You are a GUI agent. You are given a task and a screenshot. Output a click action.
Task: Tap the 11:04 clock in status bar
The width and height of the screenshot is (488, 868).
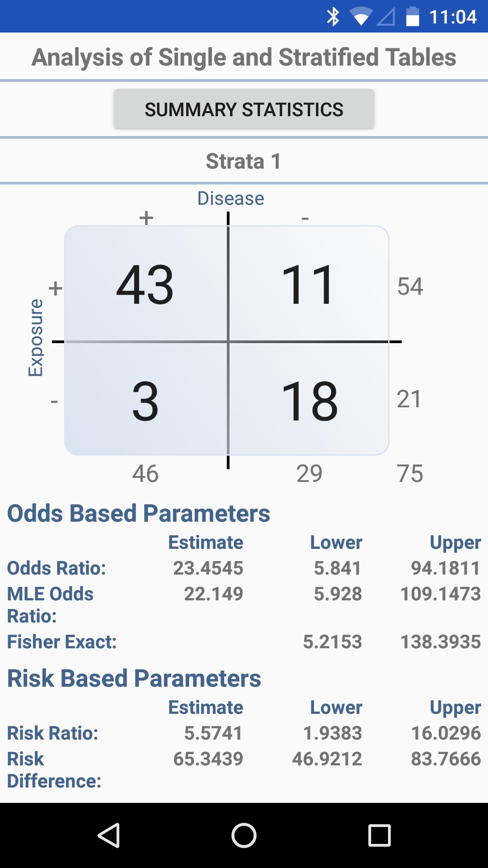[x=453, y=17]
